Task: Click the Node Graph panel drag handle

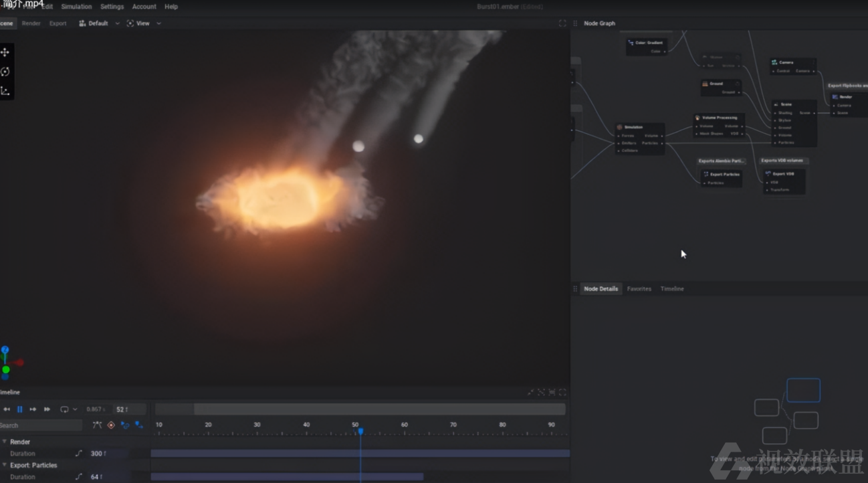Action: tap(575, 23)
